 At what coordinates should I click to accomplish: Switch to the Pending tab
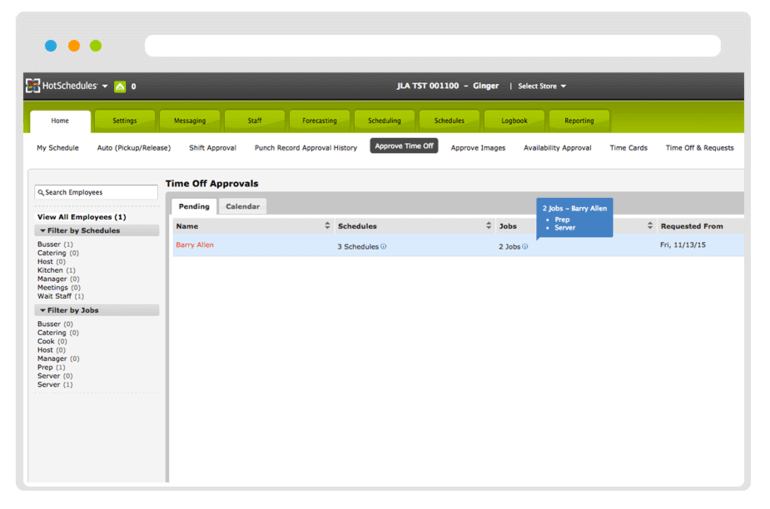194,207
